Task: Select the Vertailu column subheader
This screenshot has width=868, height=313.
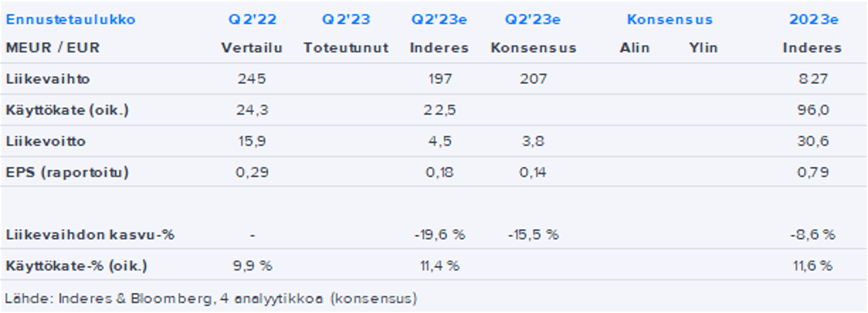Action: point(252,48)
